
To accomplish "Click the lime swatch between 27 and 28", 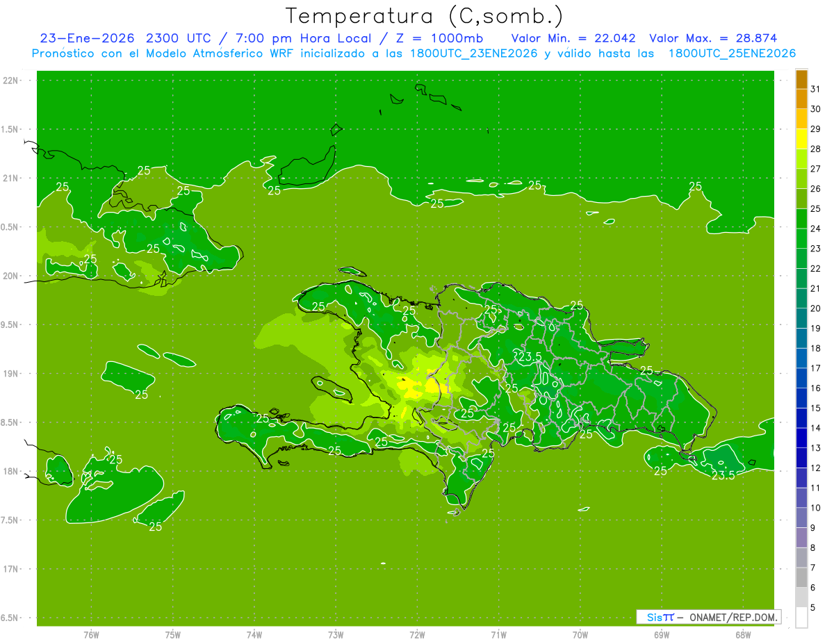I will (x=801, y=158).
